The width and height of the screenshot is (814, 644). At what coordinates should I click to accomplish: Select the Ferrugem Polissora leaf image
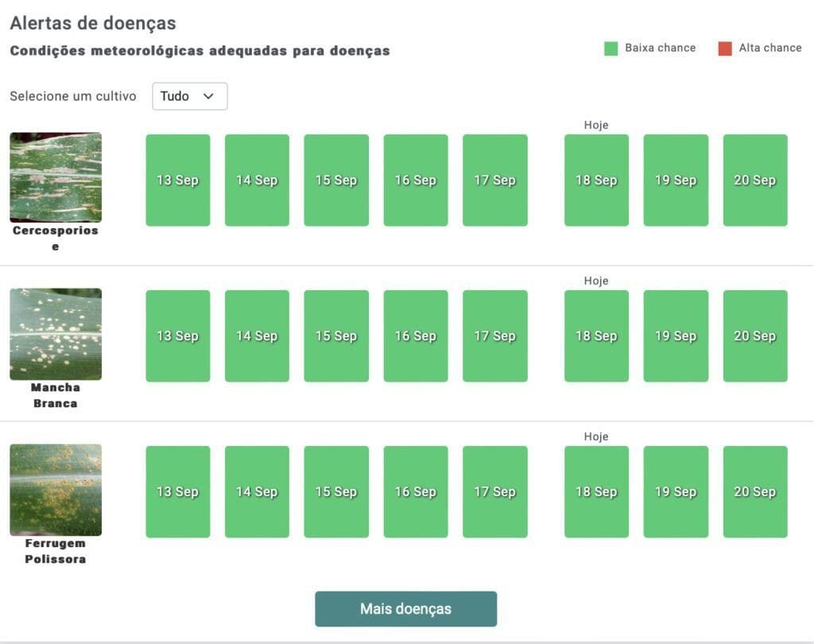pos(56,490)
